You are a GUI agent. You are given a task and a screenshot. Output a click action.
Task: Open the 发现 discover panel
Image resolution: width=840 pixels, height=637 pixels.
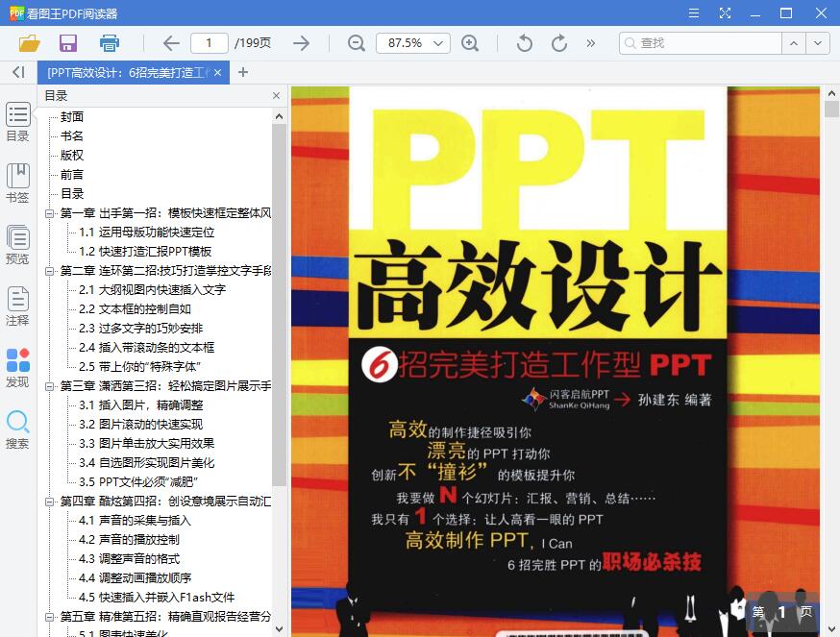pos(17,368)
